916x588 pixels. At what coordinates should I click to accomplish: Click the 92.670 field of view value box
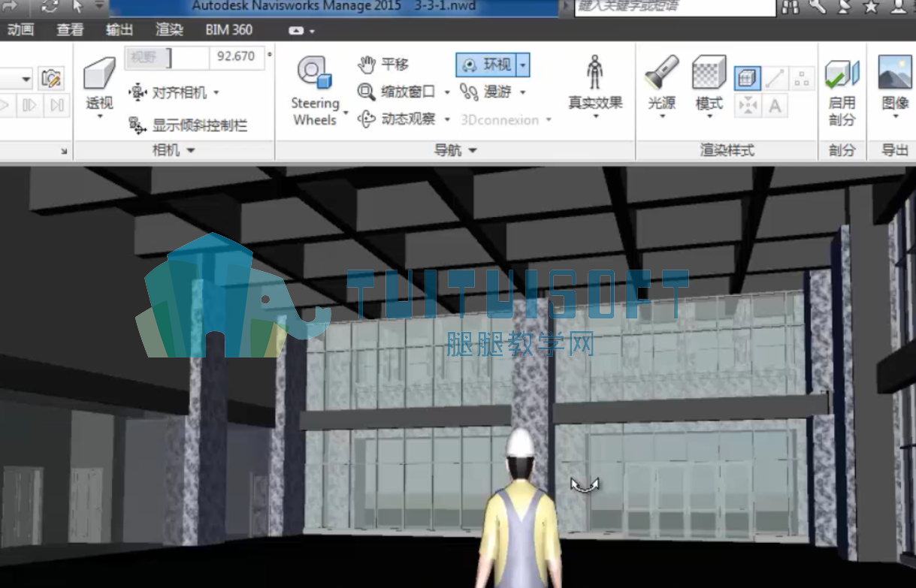pyautogui.click(x=236, y=56)
